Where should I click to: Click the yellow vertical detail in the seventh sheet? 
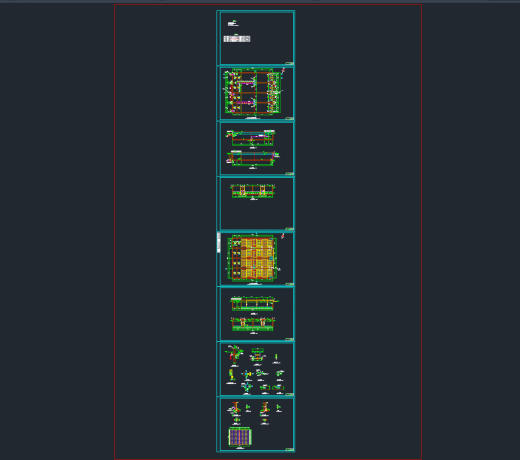click(231, 375)
